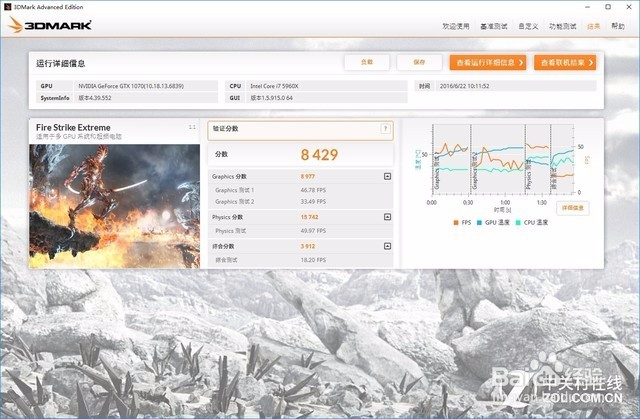Click the 综合测试 result 18.20 FPS
This screenshot has width=640, height=419.
click(313, 260)
